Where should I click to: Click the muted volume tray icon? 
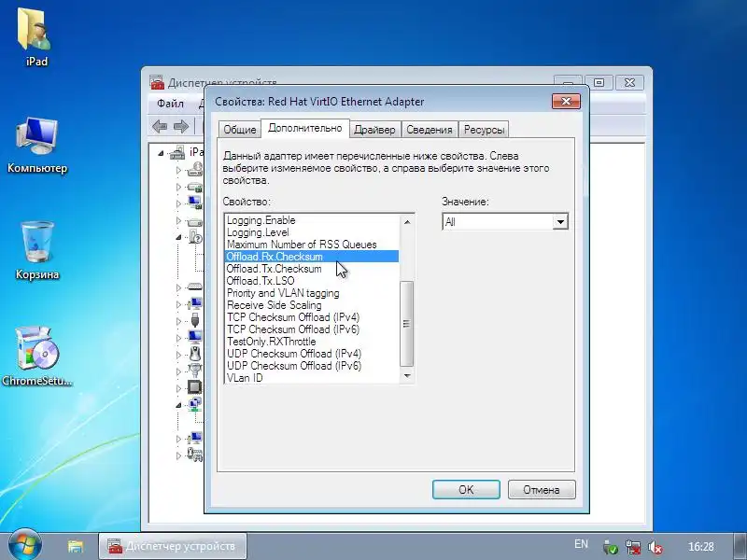point(656,547)
